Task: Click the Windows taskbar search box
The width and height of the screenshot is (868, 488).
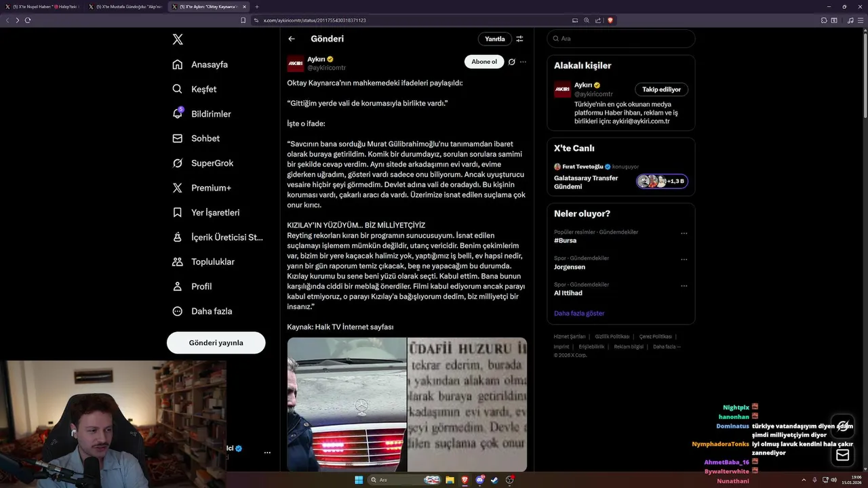Action: click(x=405, y=480)
